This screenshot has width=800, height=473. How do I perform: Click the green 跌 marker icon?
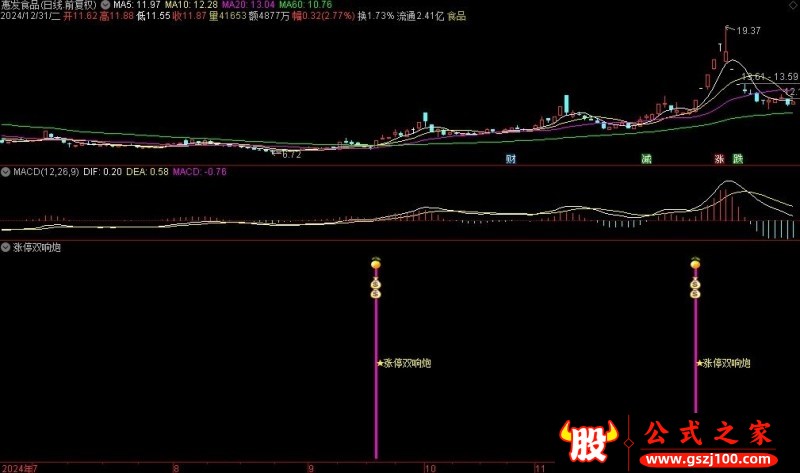coord(738,159)
